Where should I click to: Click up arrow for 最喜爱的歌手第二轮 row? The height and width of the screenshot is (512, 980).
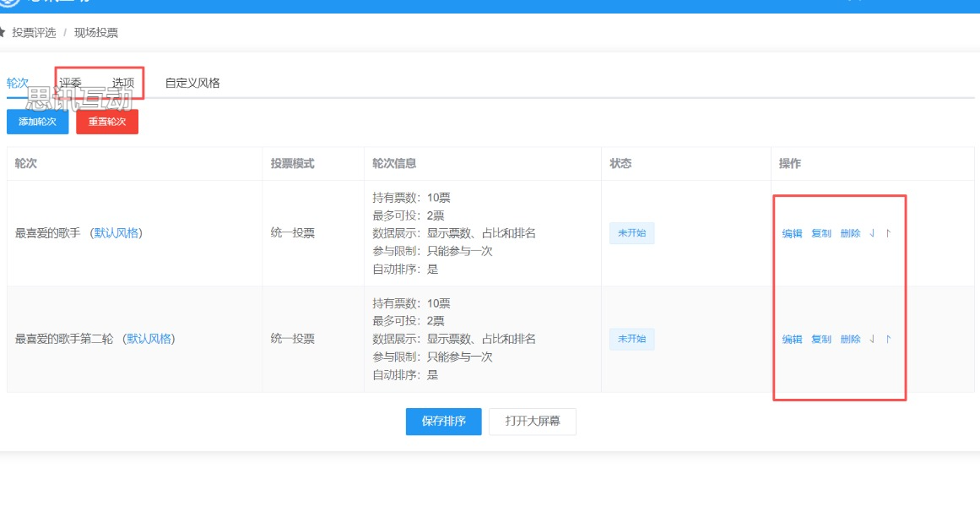tap(888, 340)
